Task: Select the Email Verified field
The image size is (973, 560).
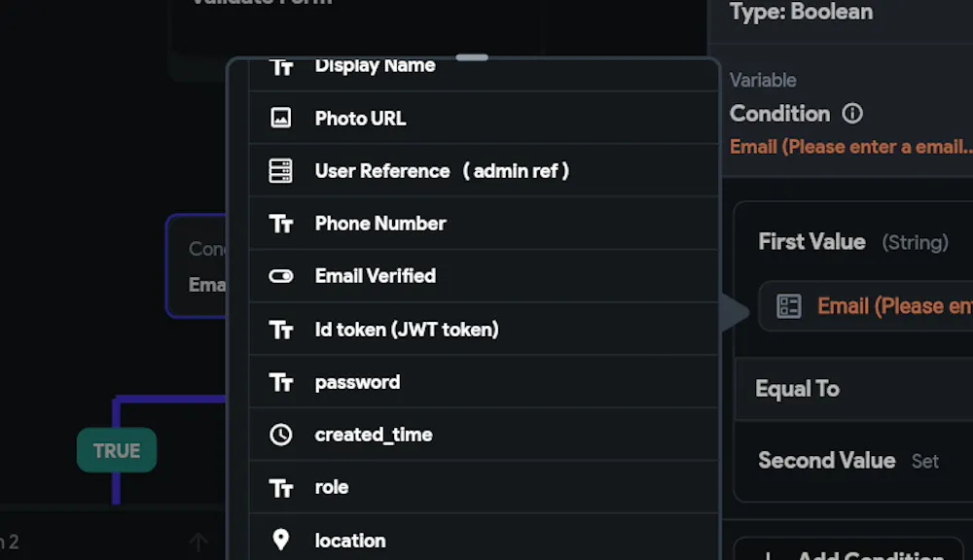Action: tap(484, 276)
